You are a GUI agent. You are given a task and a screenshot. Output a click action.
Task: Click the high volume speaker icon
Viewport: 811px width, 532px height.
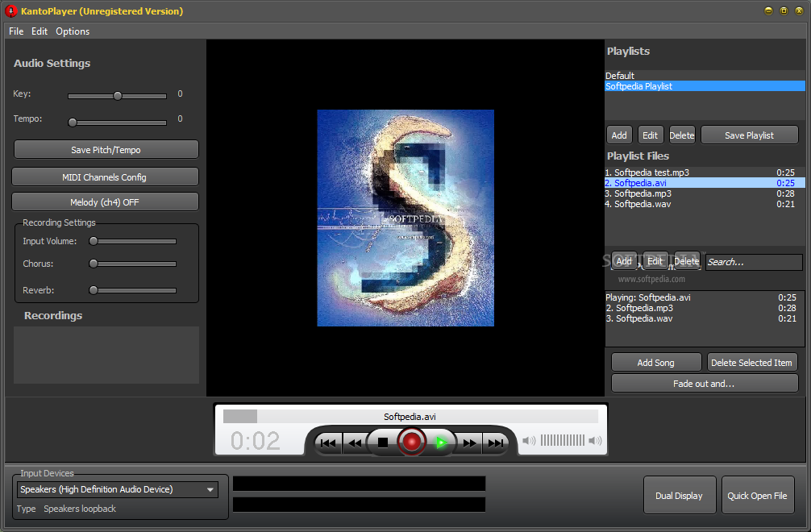tap(595, 440)
